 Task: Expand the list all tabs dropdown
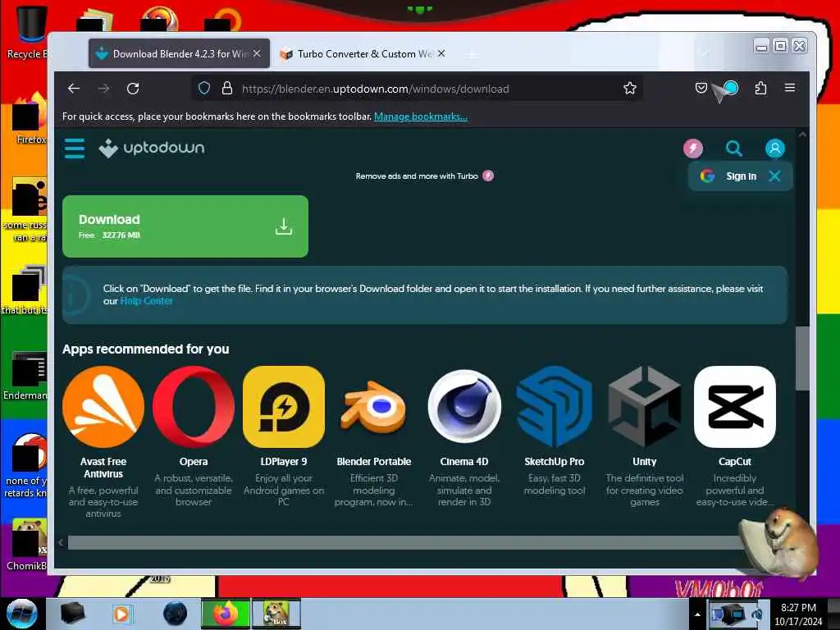pyautogui.click(x=705, y=53)
